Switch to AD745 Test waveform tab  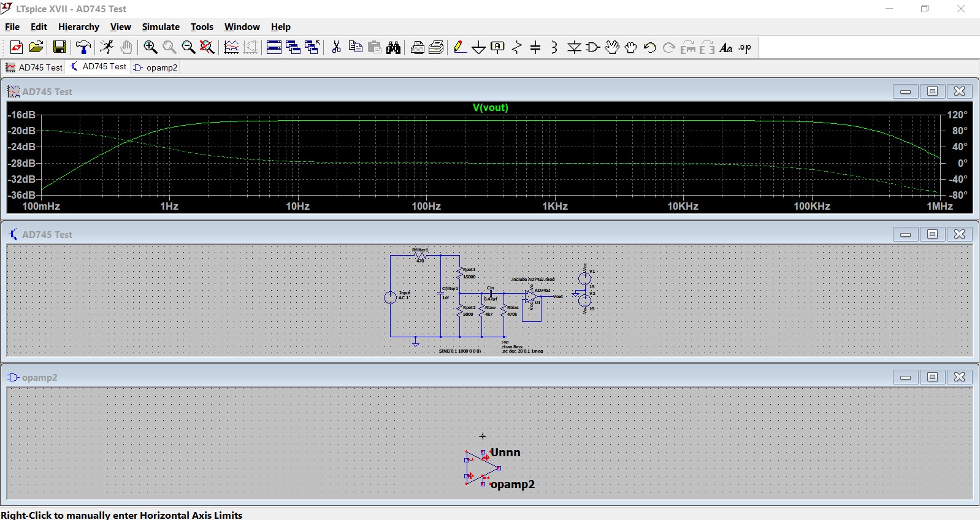[34, 67]
